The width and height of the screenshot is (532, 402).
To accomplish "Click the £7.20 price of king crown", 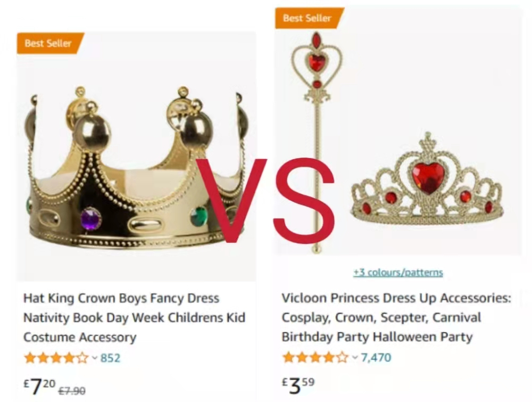I will pos(40,386).
